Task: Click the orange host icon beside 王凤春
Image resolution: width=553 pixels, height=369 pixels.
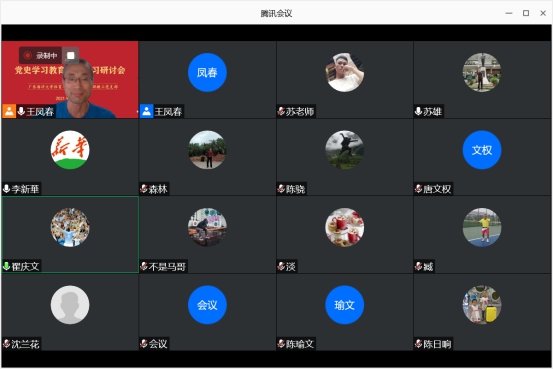Action: tap(9, 111)
